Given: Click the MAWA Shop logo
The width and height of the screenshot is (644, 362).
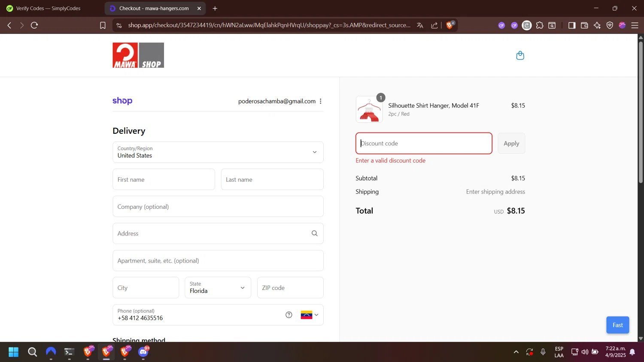Looking at the screenshot, I should click(138, 55).
